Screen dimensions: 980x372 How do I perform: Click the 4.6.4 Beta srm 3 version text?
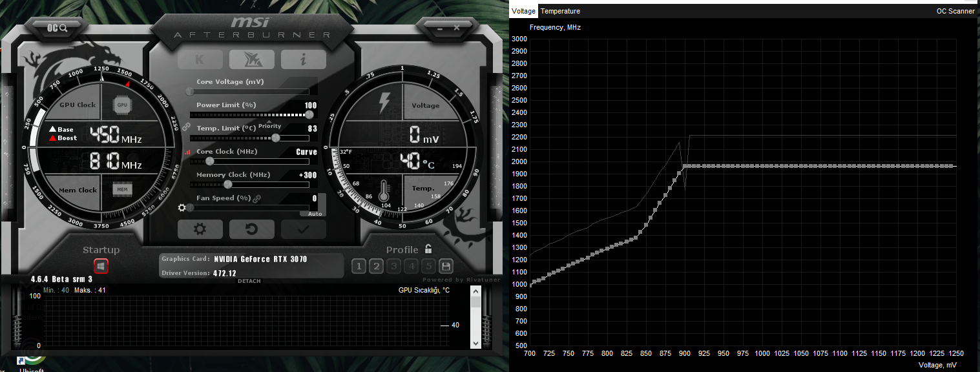pos(61,279)
